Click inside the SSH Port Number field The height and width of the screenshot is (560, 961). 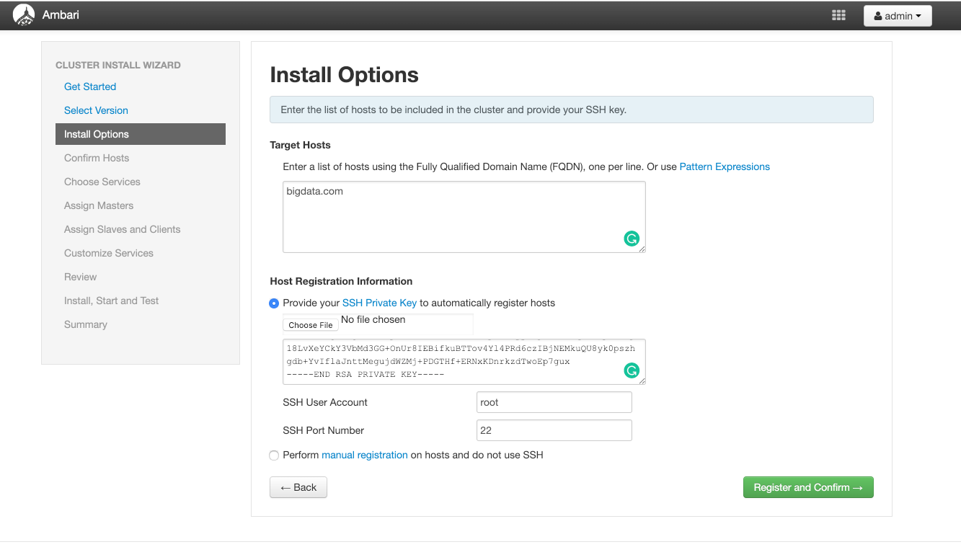point(554,430)
